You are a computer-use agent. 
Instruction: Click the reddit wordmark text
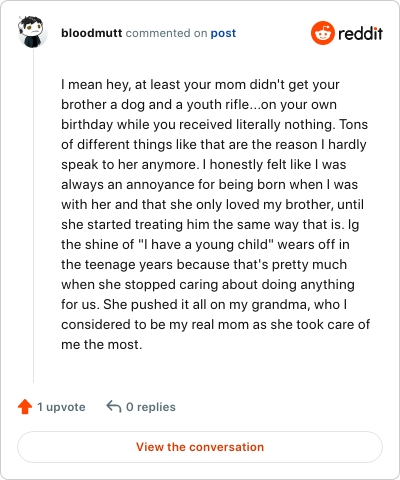pos(360,33)
